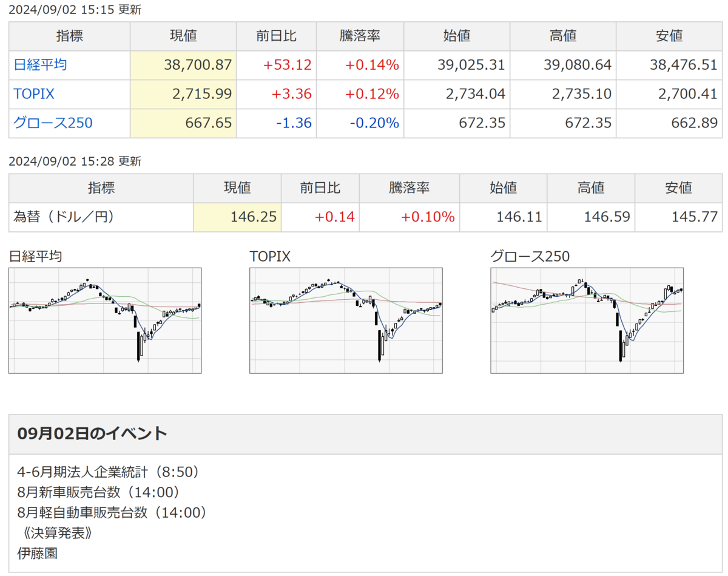The width and height of the screenshot is (728, 576).
Task: Click the 8月新車販売台数 event line
Action: (99, 492)
